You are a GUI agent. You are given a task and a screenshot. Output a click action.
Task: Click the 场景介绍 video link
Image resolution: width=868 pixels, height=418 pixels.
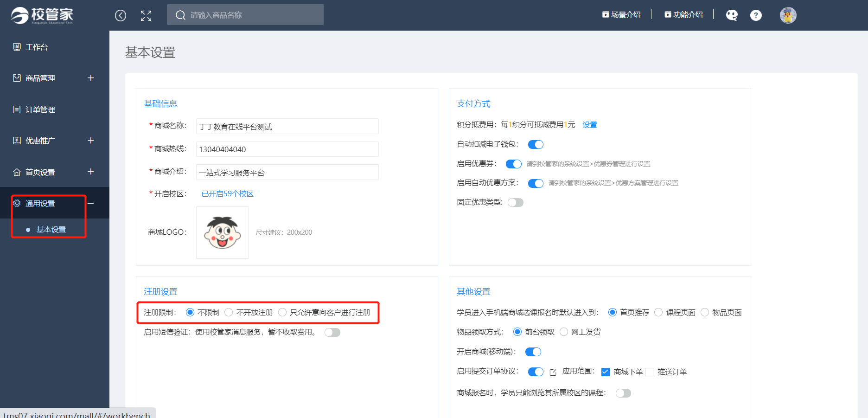pos(621,15)
